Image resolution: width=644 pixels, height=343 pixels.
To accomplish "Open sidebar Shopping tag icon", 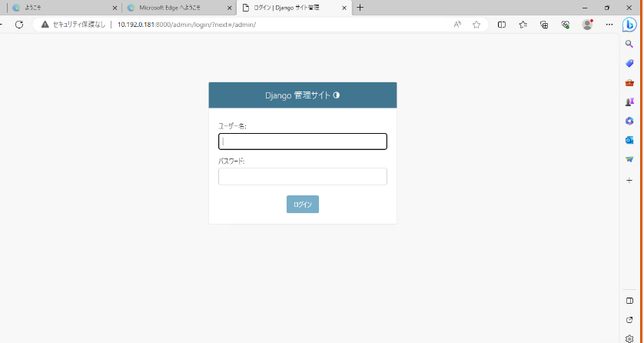I will pyautogui.click(x=629, y=63).
